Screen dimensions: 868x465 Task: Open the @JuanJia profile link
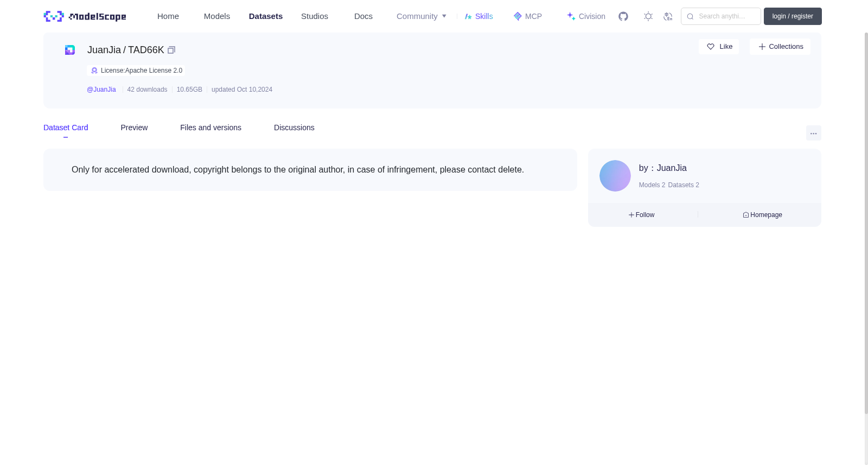click(101, 90)
